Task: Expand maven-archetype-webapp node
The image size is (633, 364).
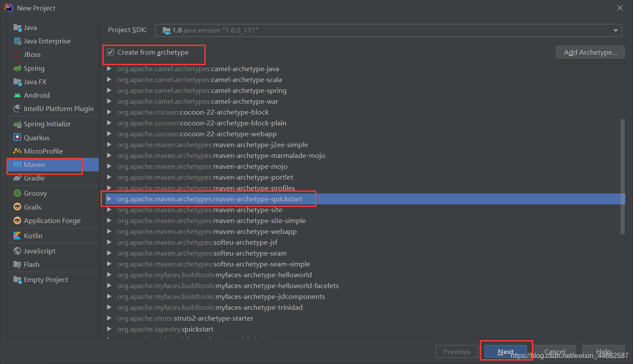Action: (109, 231)
